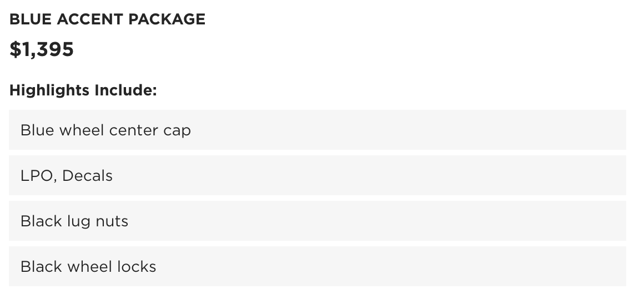Click the word ACCENT in title
This screenshot has width=644, height=294.
[90, 19]
